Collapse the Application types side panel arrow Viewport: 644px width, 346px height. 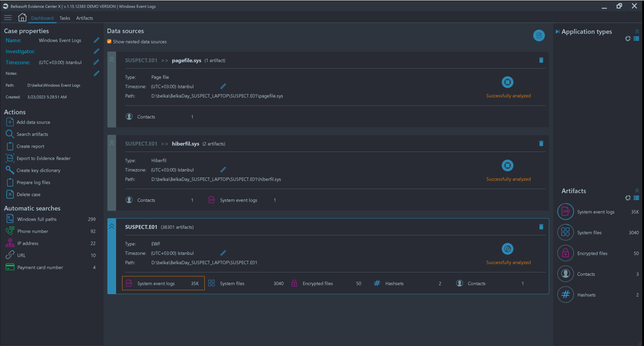(557, 31)
